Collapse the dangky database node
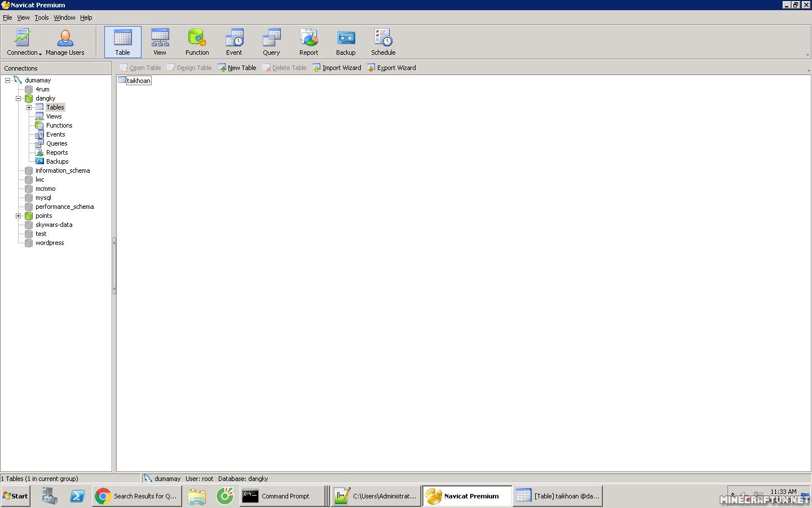812x508 pixels. 19,98
